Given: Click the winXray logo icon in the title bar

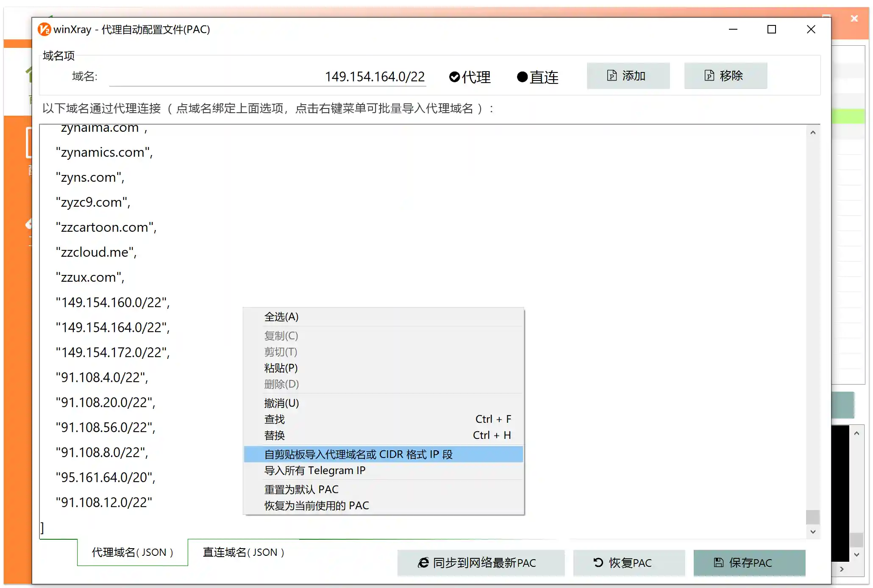Looking at the screenshot, I should point(44,29).
